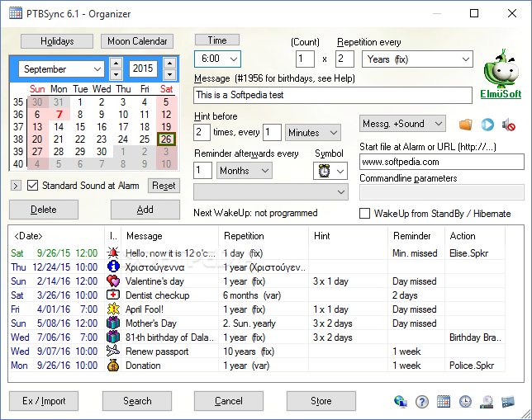Select September 26 in the calendar
Image resolution: width=532 pixels, height=420 pixels.
(x=166, y=139)
